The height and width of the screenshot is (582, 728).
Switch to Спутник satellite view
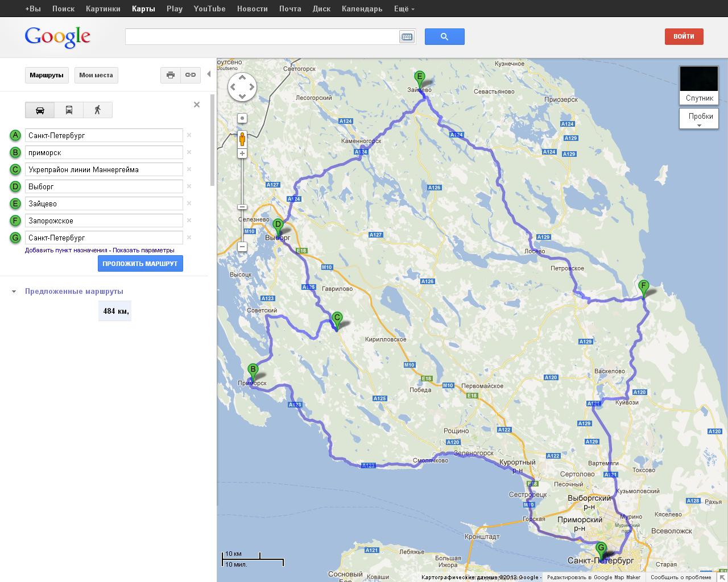(699, 85)
